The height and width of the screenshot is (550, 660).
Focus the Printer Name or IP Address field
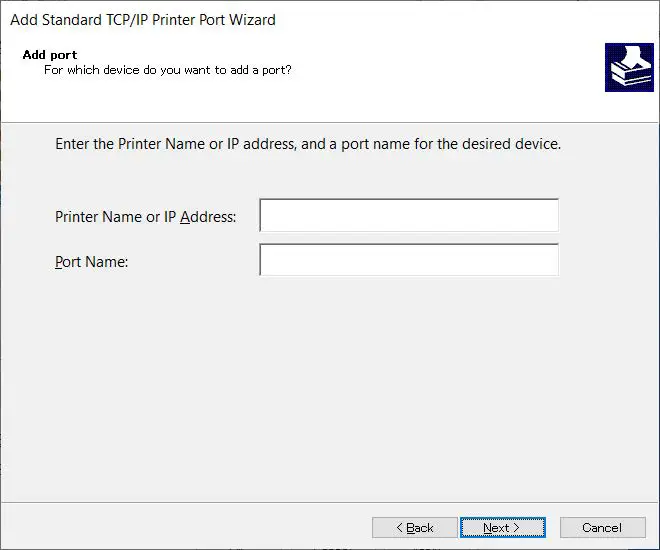[408, 215]
